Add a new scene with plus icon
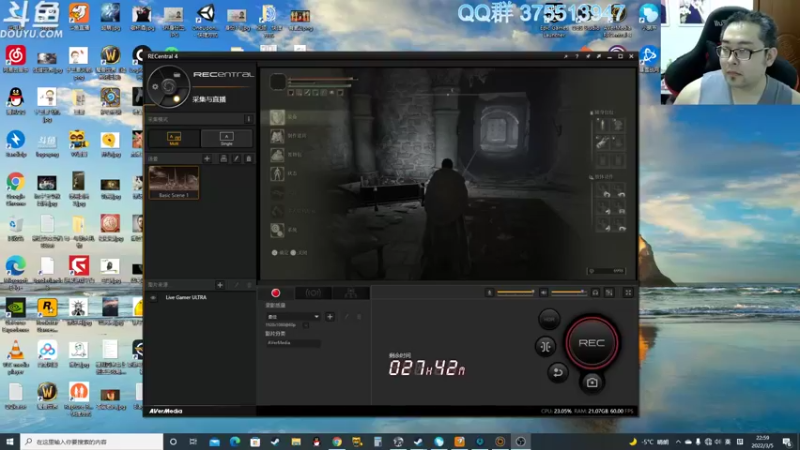This screenshot has width=800, height=450. point(207,159)
